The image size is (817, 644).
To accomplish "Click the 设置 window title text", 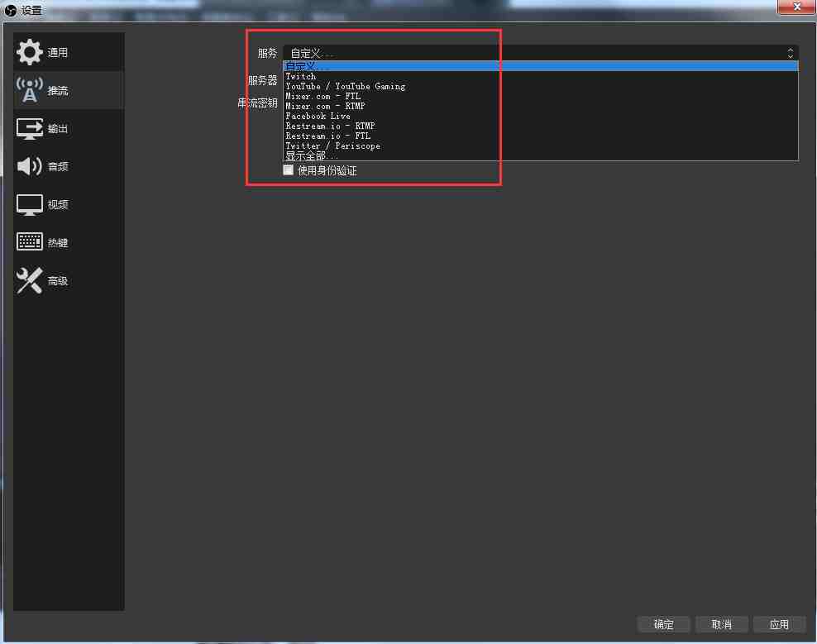I will [x=31, y=10].
